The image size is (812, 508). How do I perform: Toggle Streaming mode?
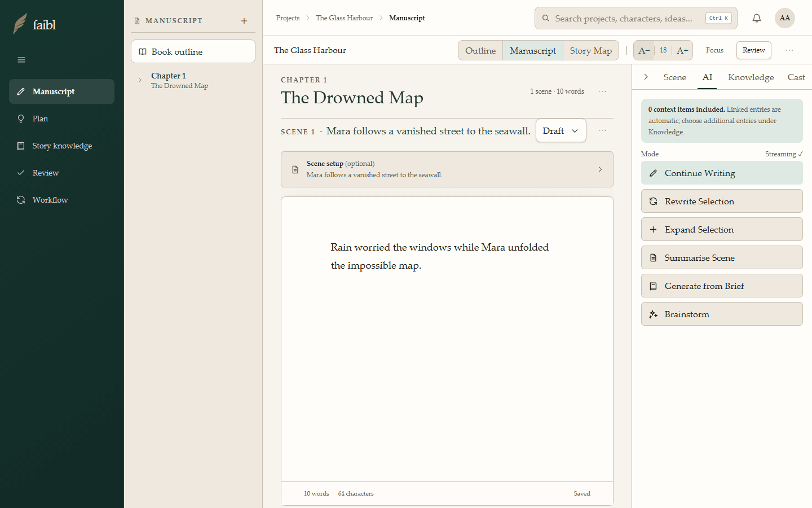pos(784,154)
